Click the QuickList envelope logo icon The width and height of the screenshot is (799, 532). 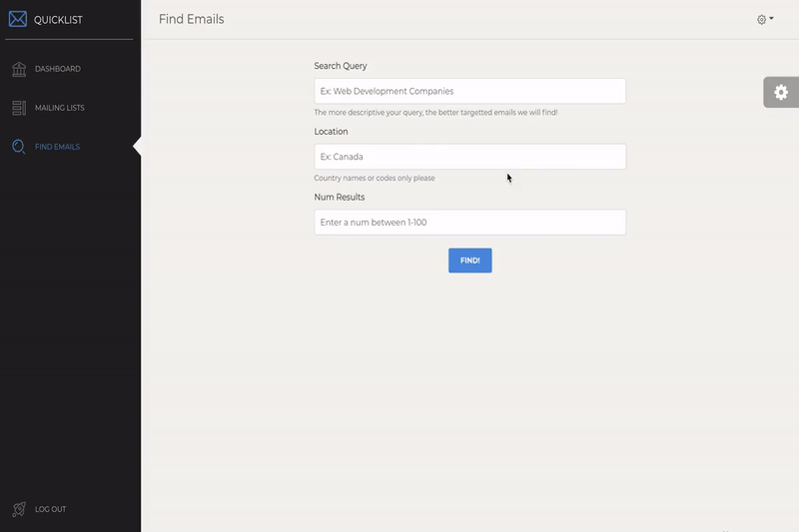18,19
